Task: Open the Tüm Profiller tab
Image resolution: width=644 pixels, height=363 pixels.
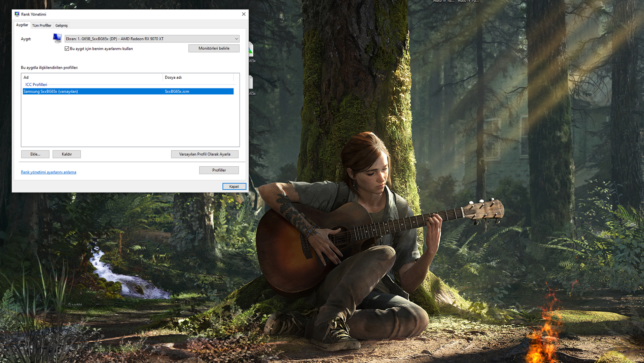Action: click(42, 26)
